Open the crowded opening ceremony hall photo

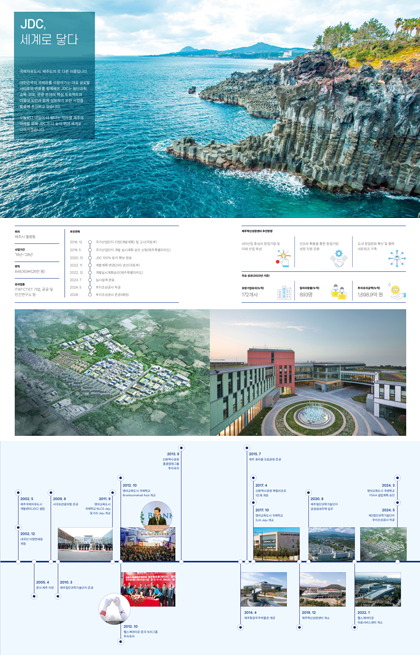(x=148, y=544)
